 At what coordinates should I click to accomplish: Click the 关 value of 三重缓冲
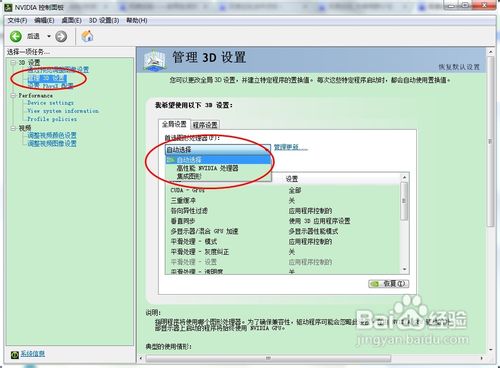(292, 201)
